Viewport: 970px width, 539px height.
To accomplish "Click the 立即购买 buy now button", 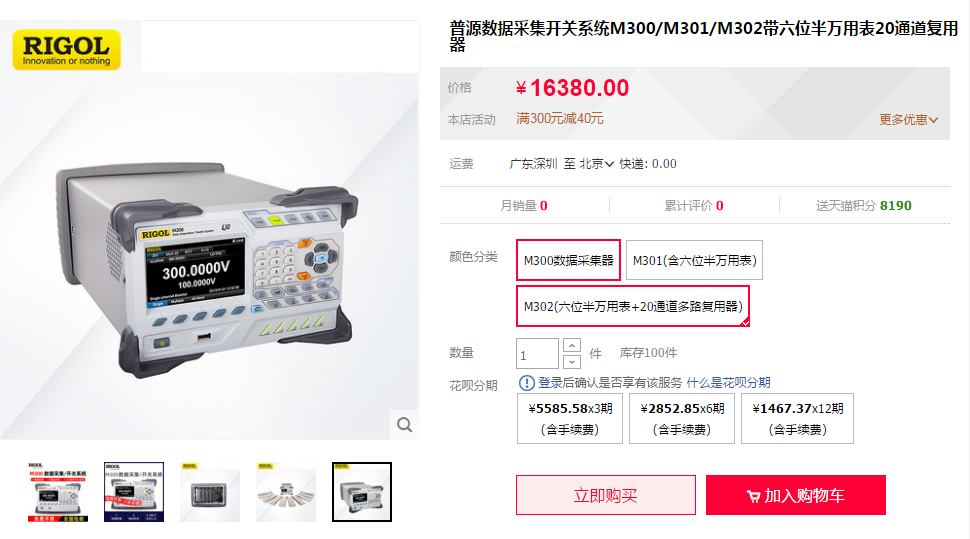I will point(606,495).
